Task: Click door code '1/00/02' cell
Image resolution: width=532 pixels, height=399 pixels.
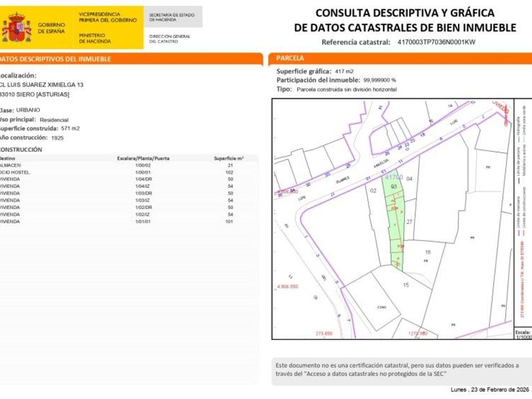Action: click(x=143, y=165)
